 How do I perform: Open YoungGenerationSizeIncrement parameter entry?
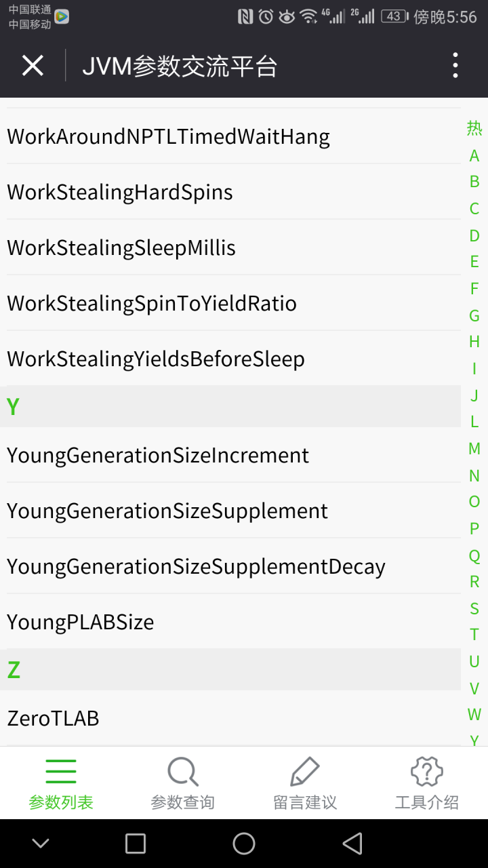[230, 455]
